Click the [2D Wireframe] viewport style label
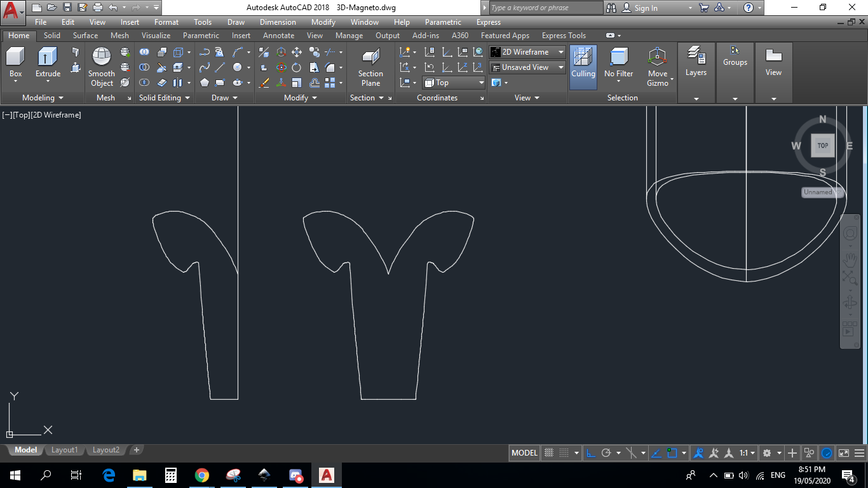The image size is (868, 488). [56, 115]
